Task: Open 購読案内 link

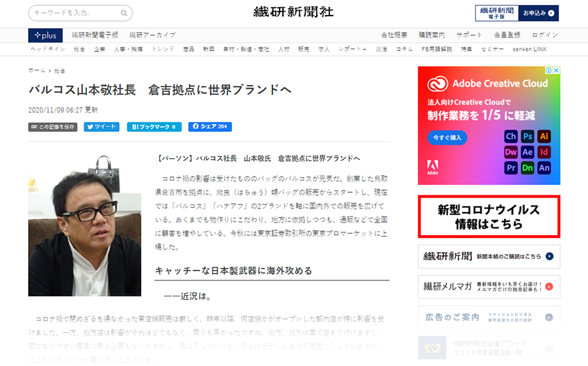Action: pyautogui.click(x=432, y=35)
